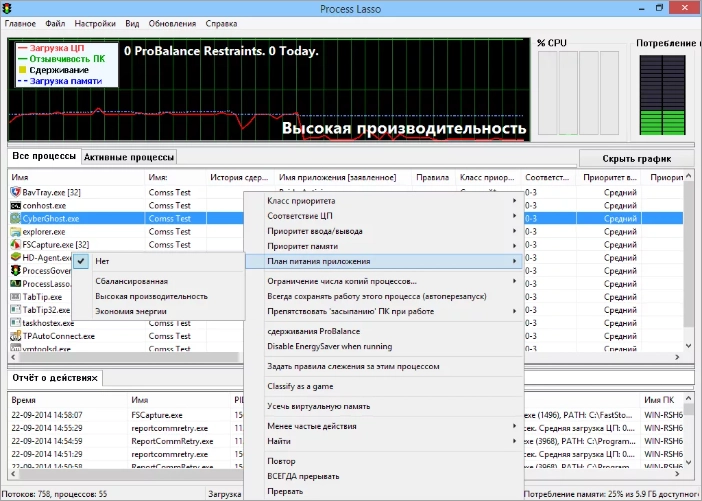This screenshot has width=702, height=501.
Task: Expand 'Класс приоритета' submenu
Action: pyautogui.click(x=384, y=201)
